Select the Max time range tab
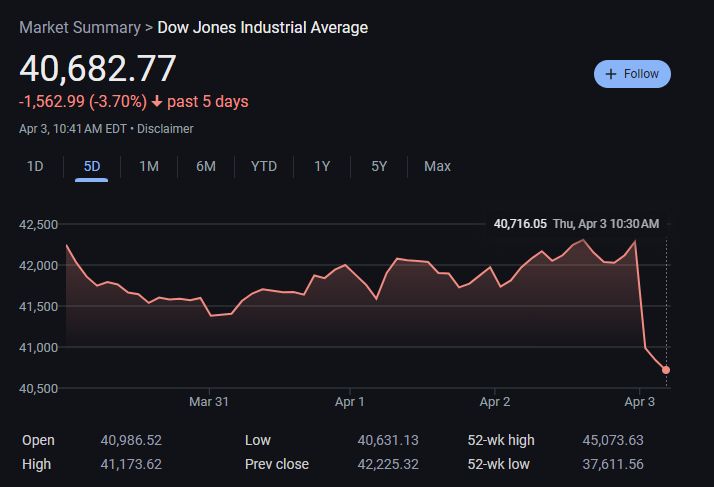The image size is (714, 487). coord(437,166)
